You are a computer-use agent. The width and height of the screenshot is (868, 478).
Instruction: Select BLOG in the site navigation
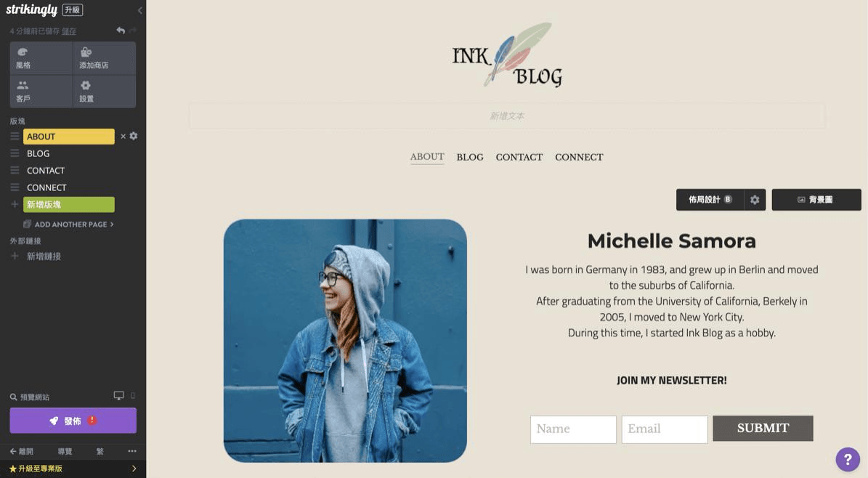pyautogui.click(x=470, y=158)
